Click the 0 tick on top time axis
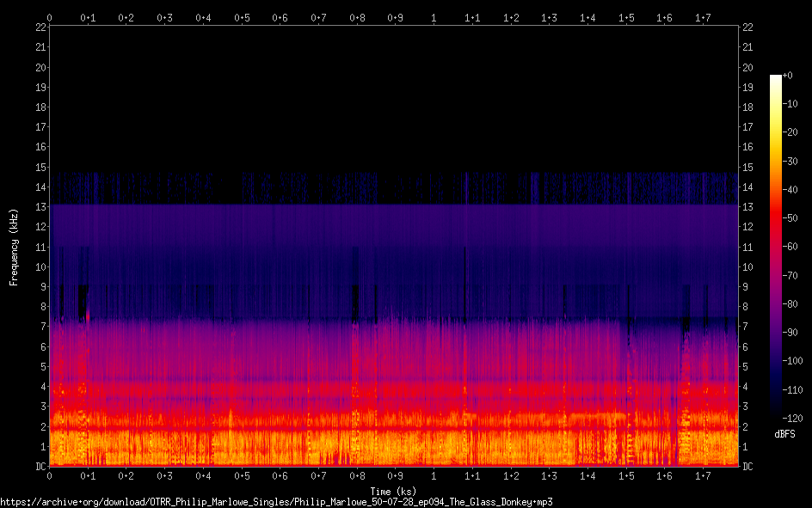The width and height of the screenshot is (812, 508). (50, 17)
